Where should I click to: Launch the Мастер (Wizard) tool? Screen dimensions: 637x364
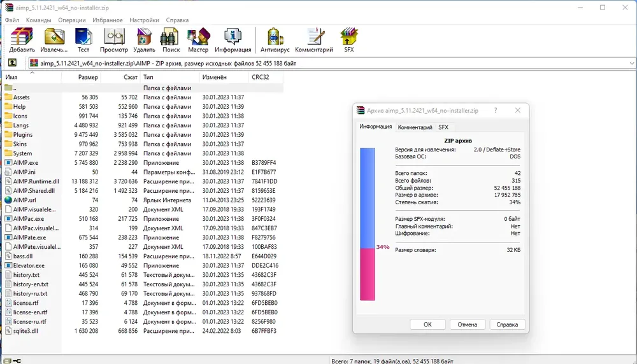click(x=198, y=39)
